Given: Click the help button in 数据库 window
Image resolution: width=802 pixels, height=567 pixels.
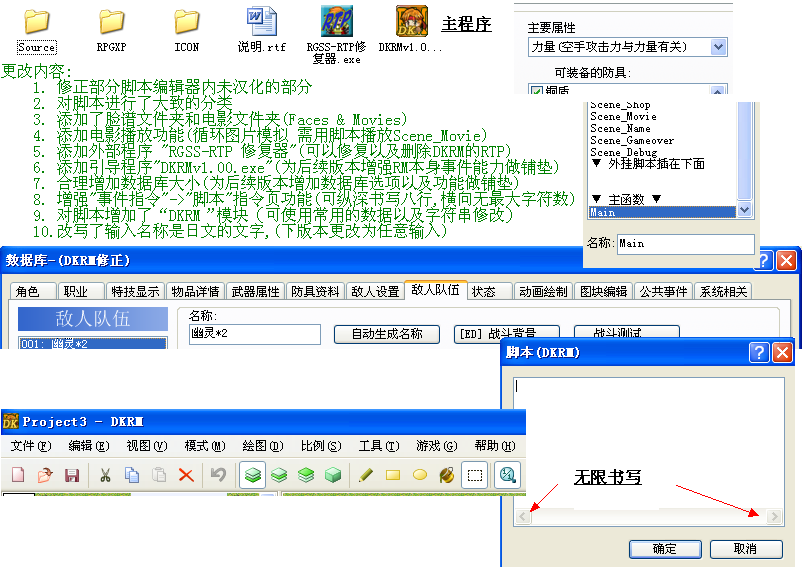Looking at the screenshot, I should pos(764,260).
